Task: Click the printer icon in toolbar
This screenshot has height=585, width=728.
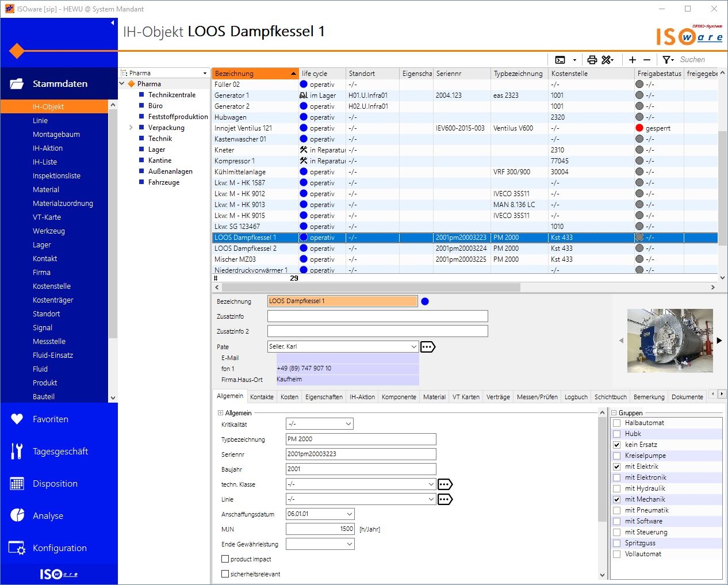Action: pos(592,60)
